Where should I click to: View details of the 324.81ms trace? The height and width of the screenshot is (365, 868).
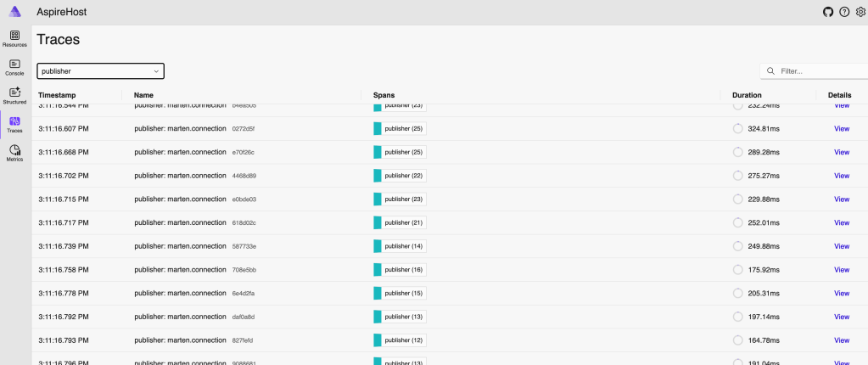841,129
